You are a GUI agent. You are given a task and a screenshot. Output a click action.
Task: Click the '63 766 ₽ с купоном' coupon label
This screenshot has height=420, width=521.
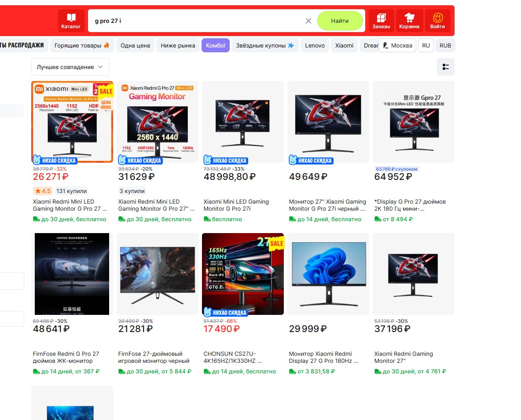[396, 169]
